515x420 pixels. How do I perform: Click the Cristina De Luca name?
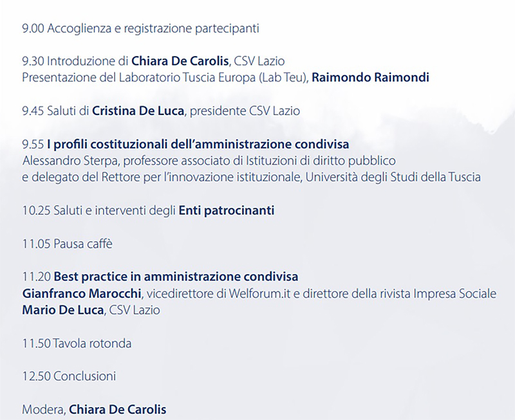[x=138, y=111]
